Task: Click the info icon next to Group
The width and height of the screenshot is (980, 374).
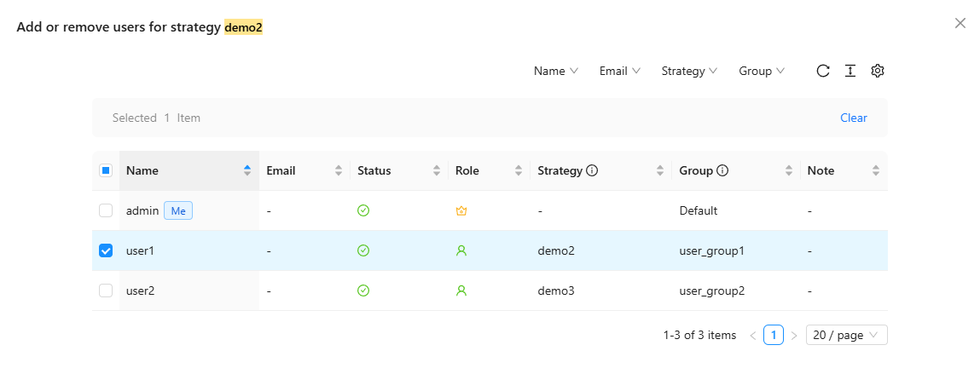Action: click(722, 170)
